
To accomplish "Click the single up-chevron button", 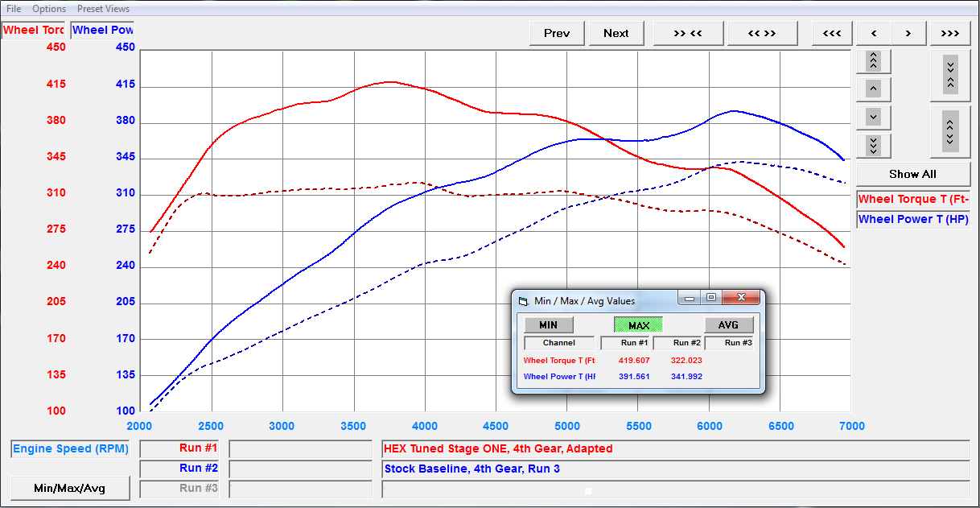I will tap(874, 89).
